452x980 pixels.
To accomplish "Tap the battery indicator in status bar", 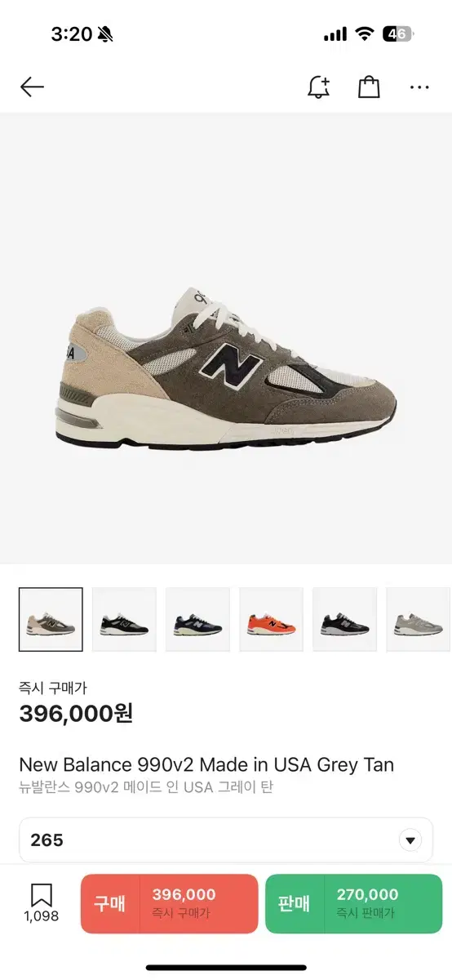I will [398, 34].
